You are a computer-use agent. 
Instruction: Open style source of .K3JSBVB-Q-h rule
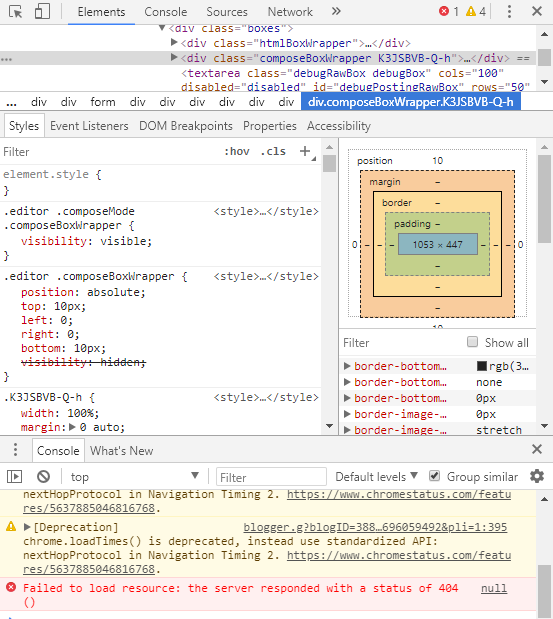[x=266, y=397]
